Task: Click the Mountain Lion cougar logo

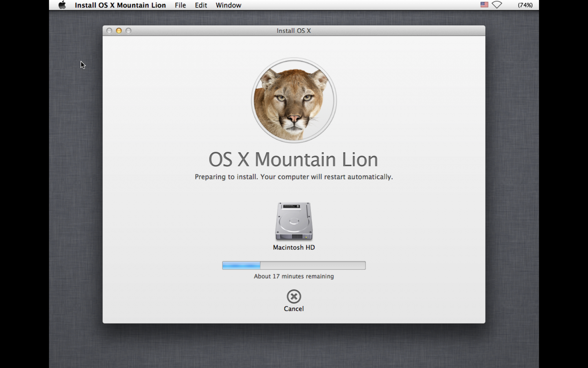Action: (x=294, y=100)
